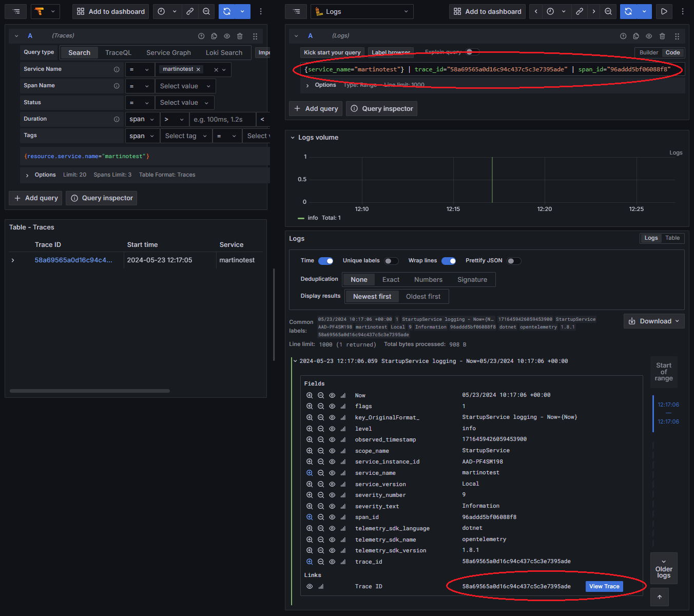
Task: Start live tailing with the play icon
Action: click(x=664, y=11)
